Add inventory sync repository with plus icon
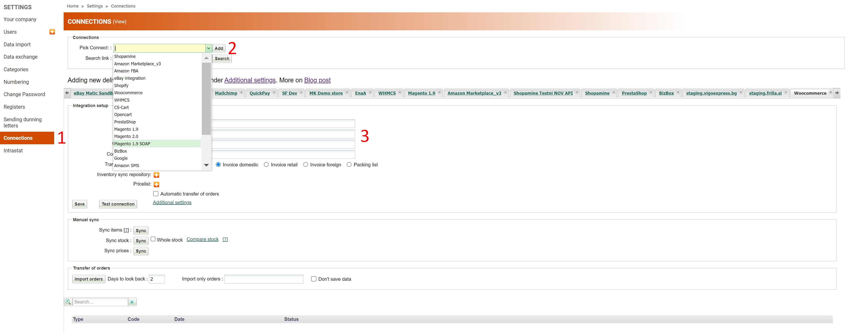This screenshot has height=332, width=868. coord(156,175)
